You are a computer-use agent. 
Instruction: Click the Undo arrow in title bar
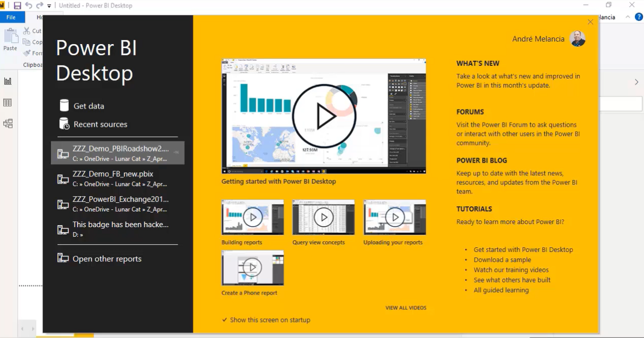click(x=29, y=5)
